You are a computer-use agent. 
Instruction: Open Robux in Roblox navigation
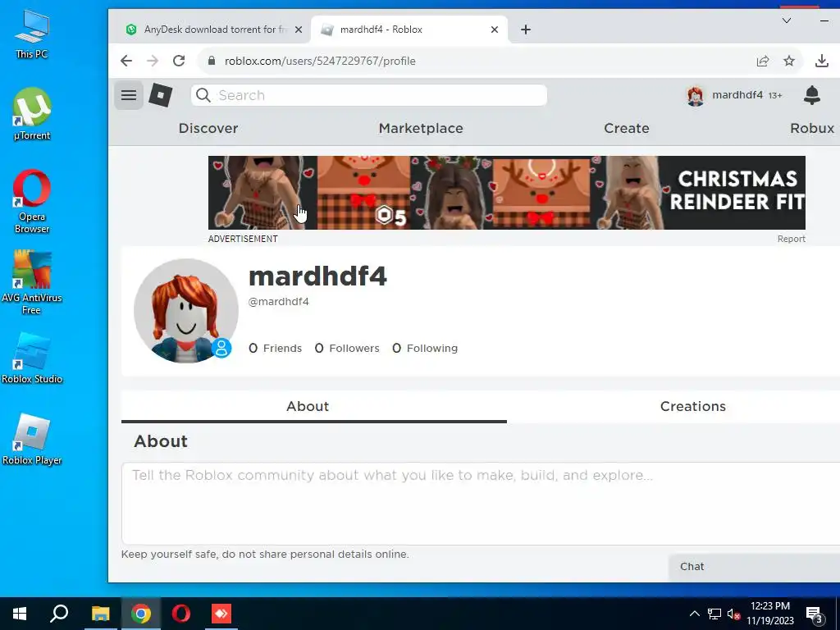812,129
